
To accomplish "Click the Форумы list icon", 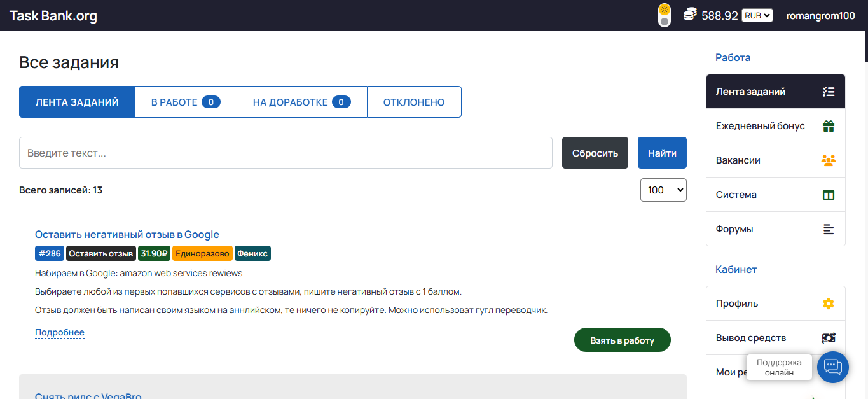I will pos(828,229).
